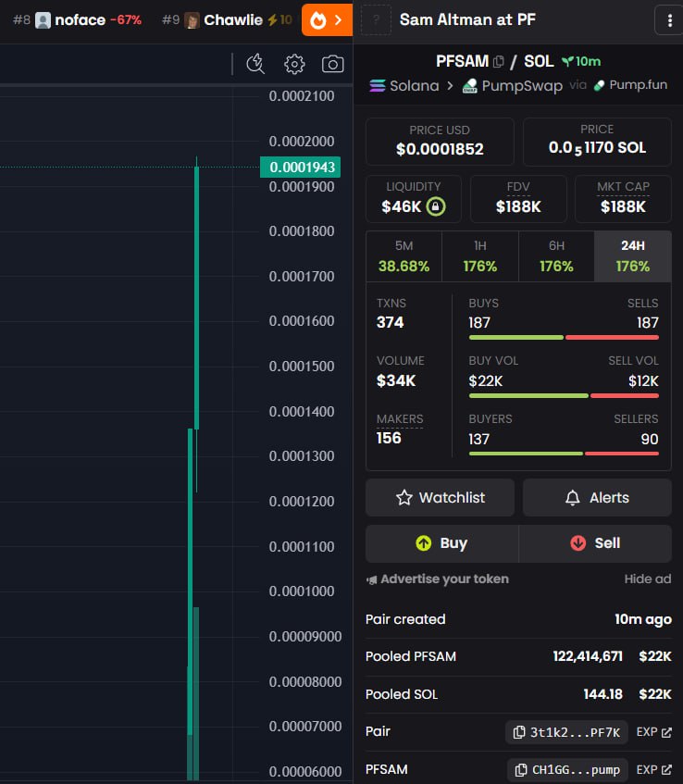Click the price axis label 0.0002000
The height and width of the screenshot is (784, 683).
[x=302, y=142]
